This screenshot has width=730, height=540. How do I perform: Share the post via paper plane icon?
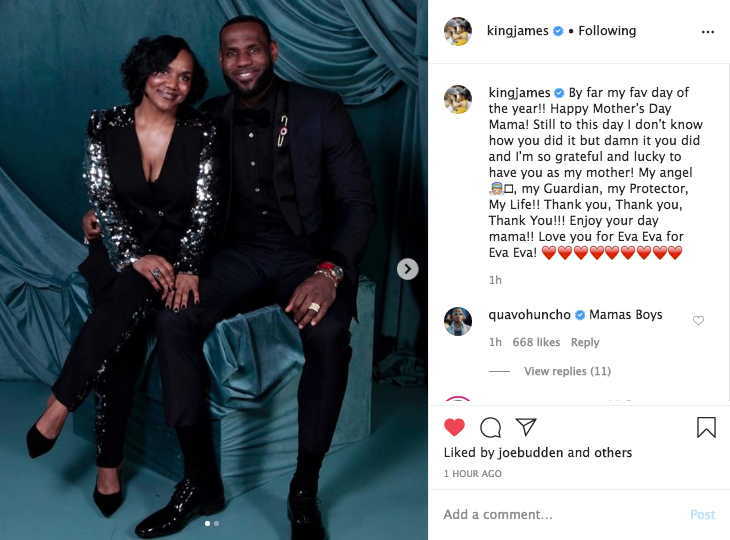click(x=526, y=426)
